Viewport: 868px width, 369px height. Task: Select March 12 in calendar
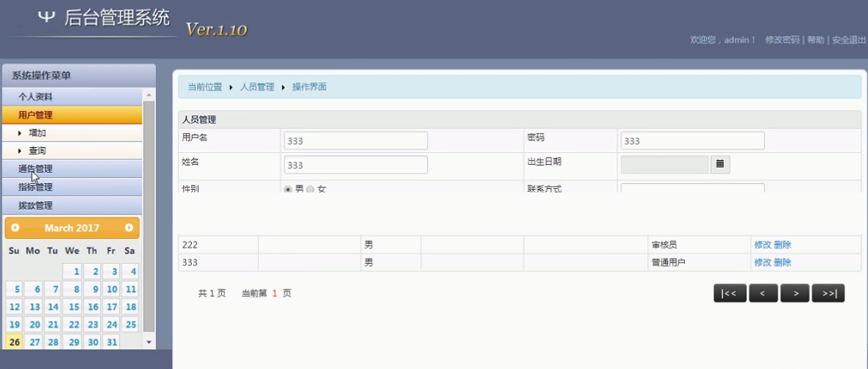pos(15,307)
